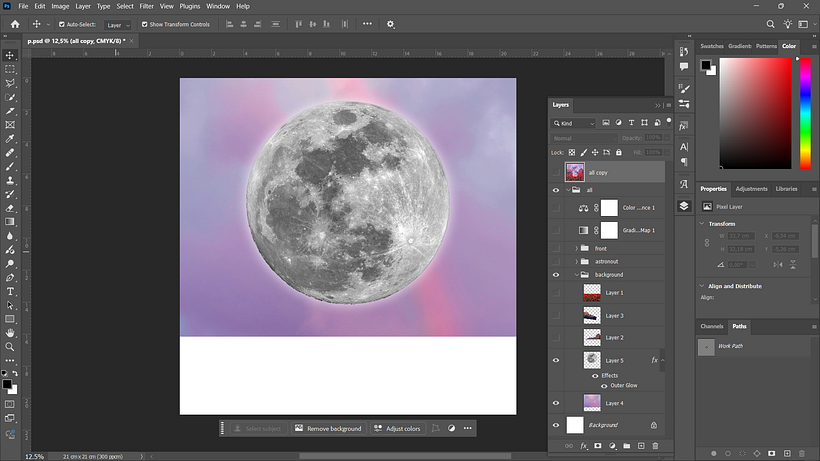Image resolution: width=820 pixels, height=461 pixels.
Task: Select the Layer 3 thumbnail
Action: click(x=592, y=315)
